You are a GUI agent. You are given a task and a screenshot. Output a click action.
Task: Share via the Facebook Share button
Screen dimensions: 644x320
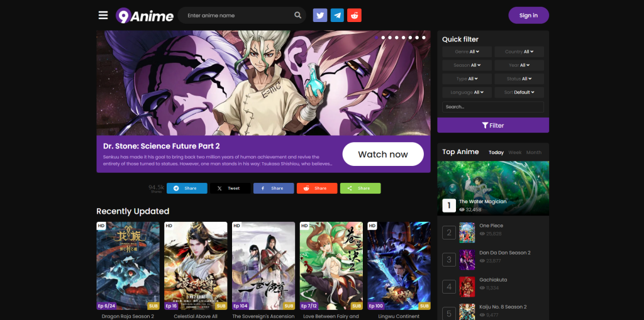point(274,188)
